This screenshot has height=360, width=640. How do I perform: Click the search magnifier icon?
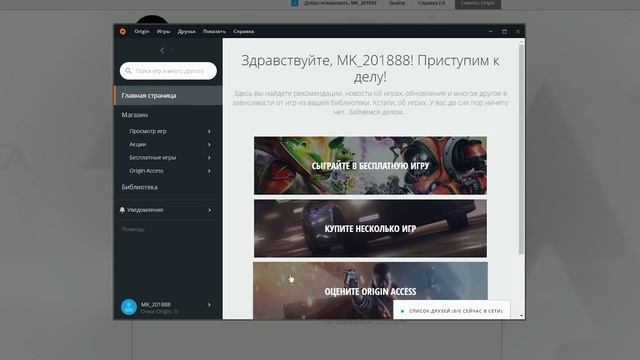[128, 71]
